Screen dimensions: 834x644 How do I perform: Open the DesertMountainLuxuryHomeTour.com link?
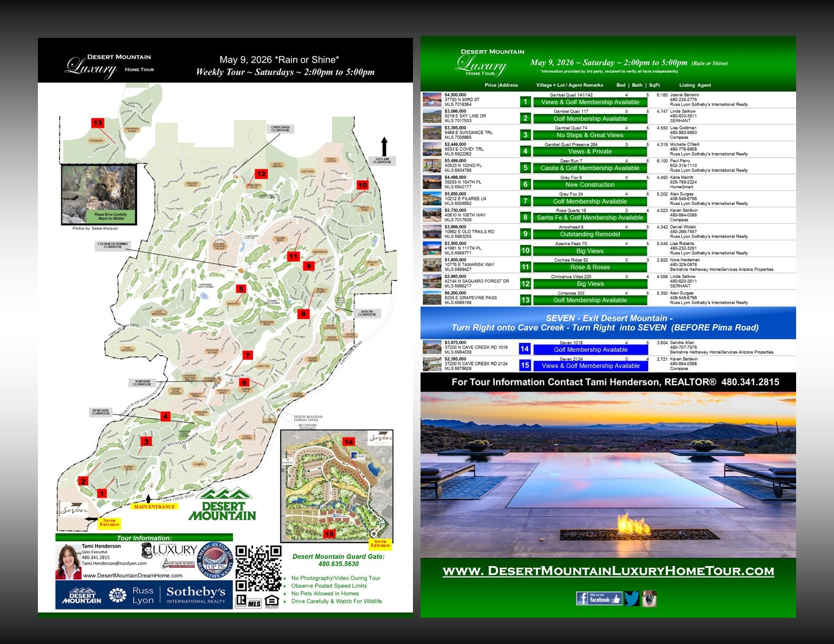coord(608,571)
